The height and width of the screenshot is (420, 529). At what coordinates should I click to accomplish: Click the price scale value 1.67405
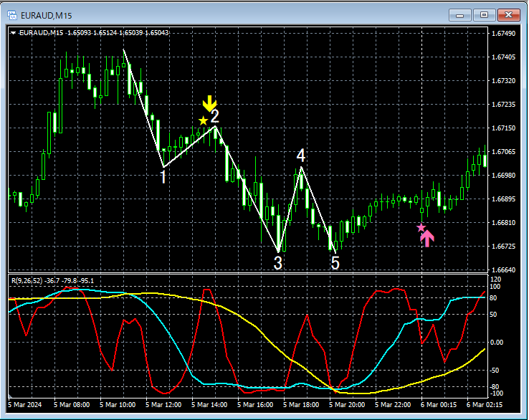tap(504, 57)
